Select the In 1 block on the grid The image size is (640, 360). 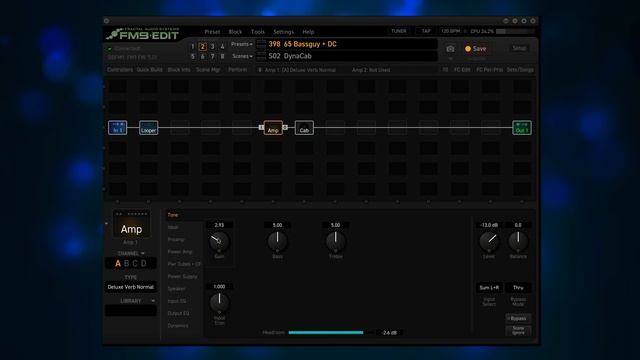(118, 128)
